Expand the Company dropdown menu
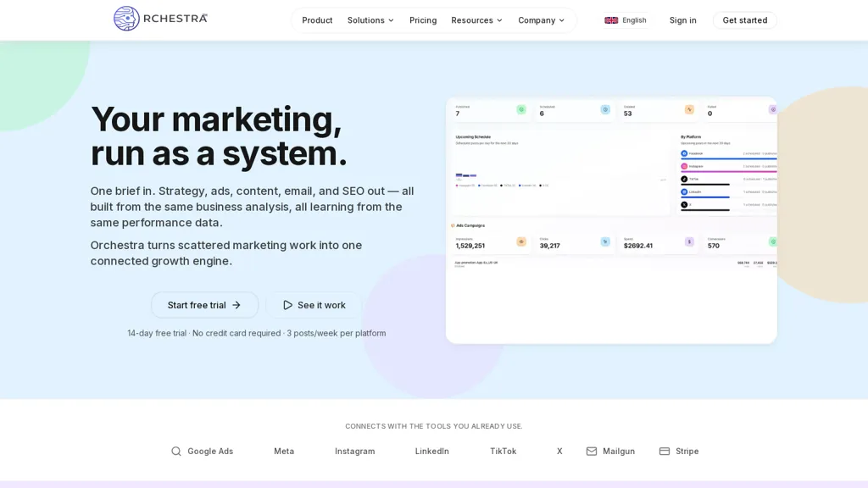The height and width of the screenshot is (488, 868). [x=541, y=20]
